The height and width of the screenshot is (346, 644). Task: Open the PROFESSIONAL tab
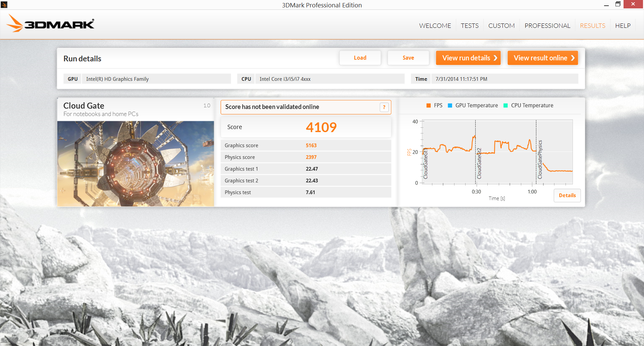[547, 26]
